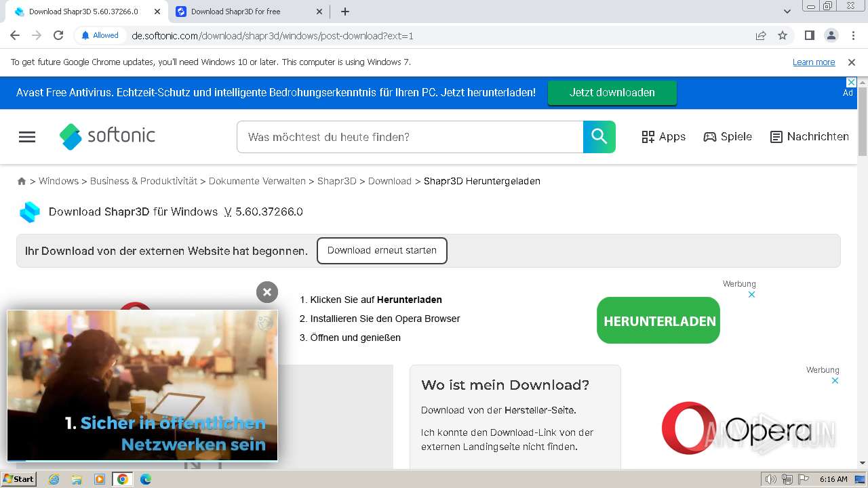Open the Business & Produktivität breadcrumb

pyautogui.click(x=144, y=181)
